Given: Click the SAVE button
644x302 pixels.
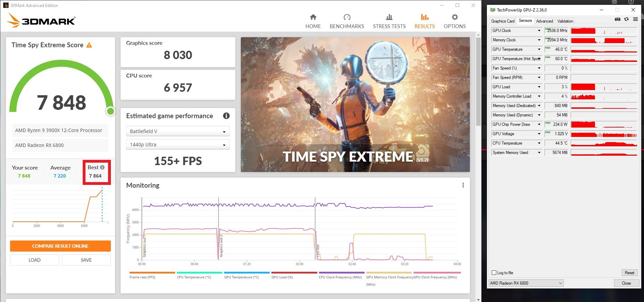Looking at the screenshot, I should (x=86, y=260).
